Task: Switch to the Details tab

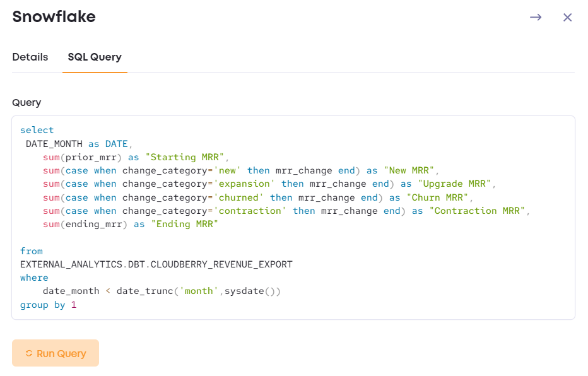Action: click(30, 57)
